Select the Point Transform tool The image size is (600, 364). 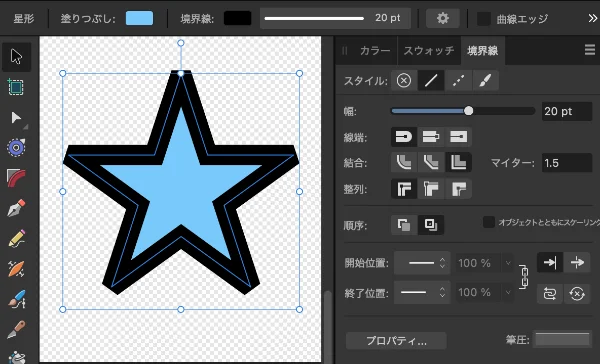[16, 147]
